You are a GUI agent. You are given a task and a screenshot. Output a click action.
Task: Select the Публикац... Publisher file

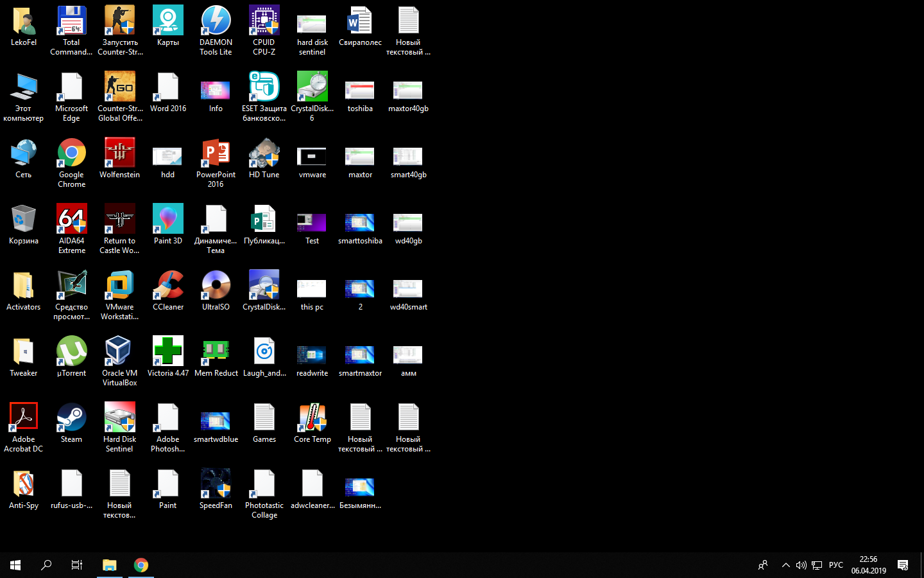264,219
